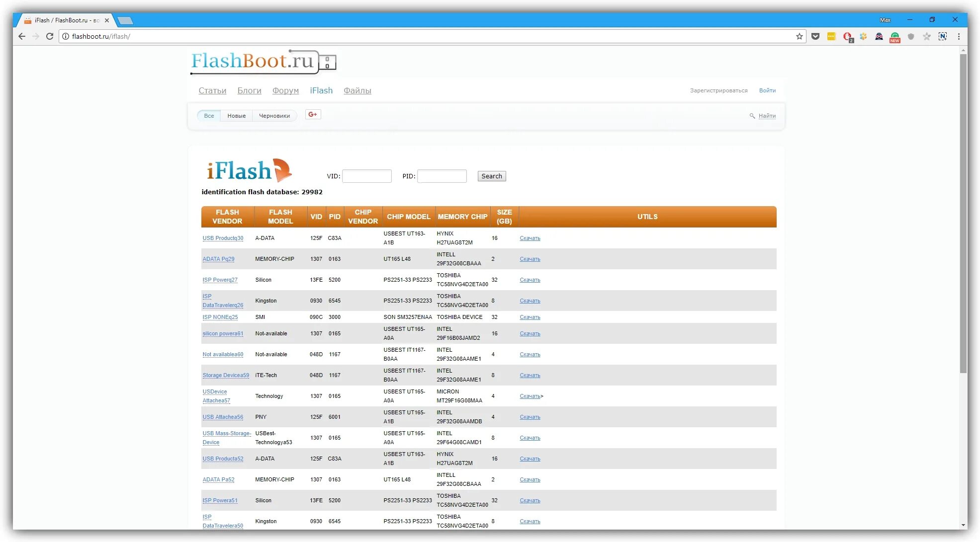
Task: Click Скачать for USB Productq30 row
Action: point(530,238)
